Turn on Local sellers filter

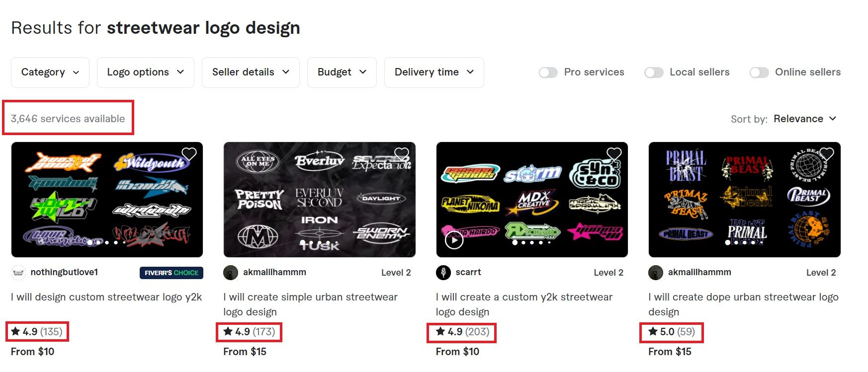(x=654, y=73)
